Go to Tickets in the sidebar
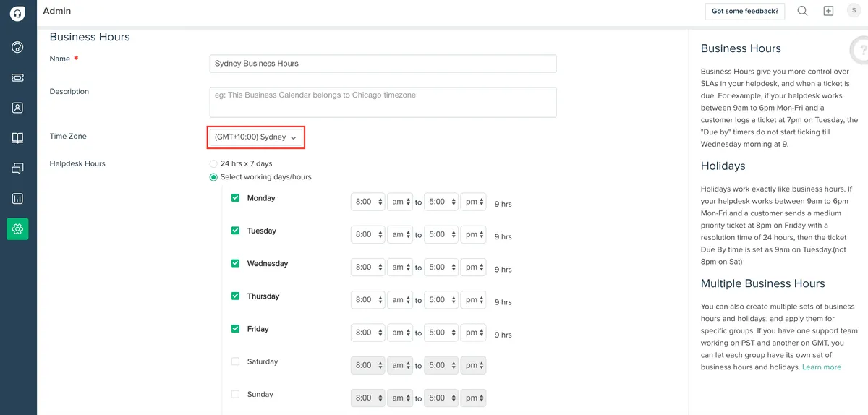This screenshot has width=868, height=415. point(18,77)
